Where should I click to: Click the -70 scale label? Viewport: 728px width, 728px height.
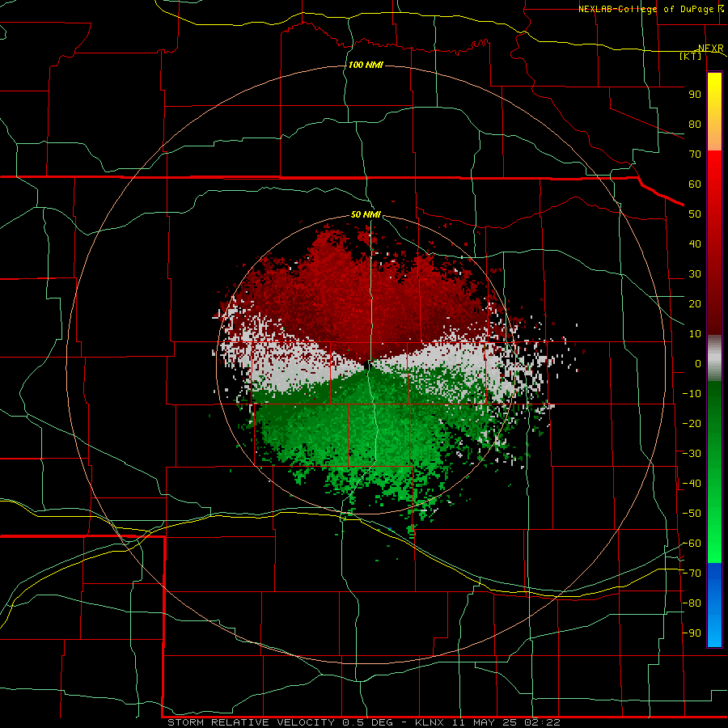click(692, 574)
